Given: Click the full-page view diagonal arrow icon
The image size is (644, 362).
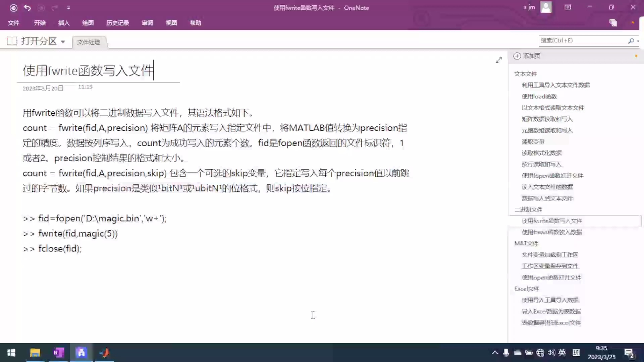Looking at the screenshot, I should click(499, 60).
